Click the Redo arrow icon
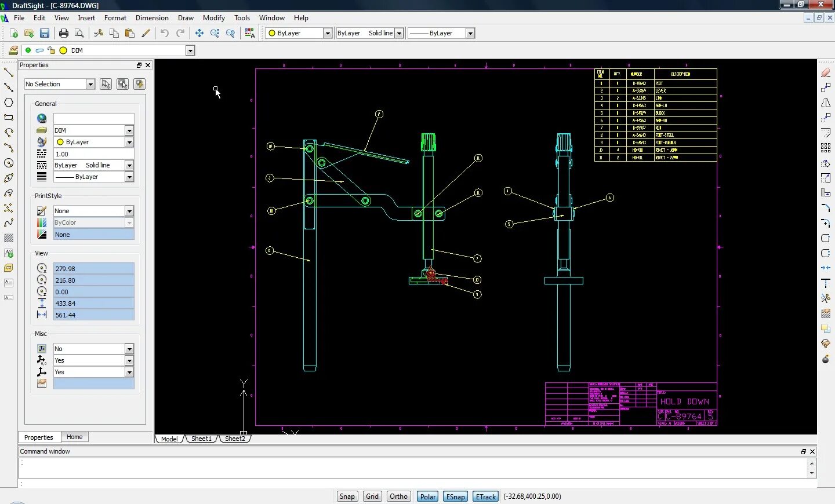The width and height of the screenshot is (835, 504). click(x=180, y=33)
